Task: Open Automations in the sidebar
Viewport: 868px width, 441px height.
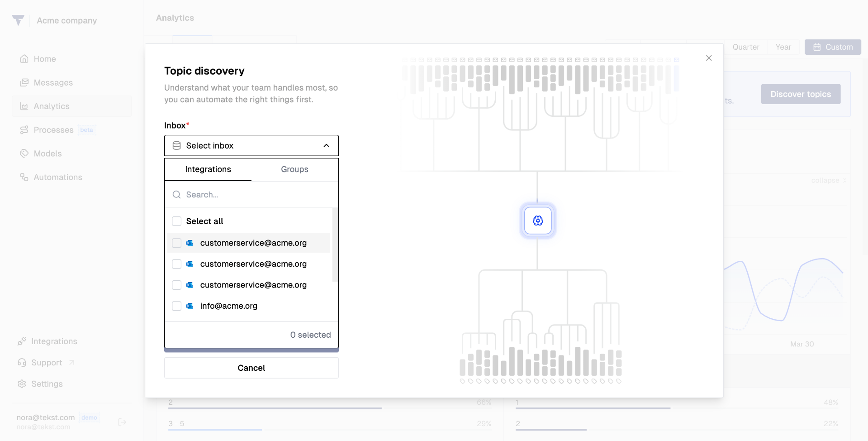Action: (x=72, y=177)
